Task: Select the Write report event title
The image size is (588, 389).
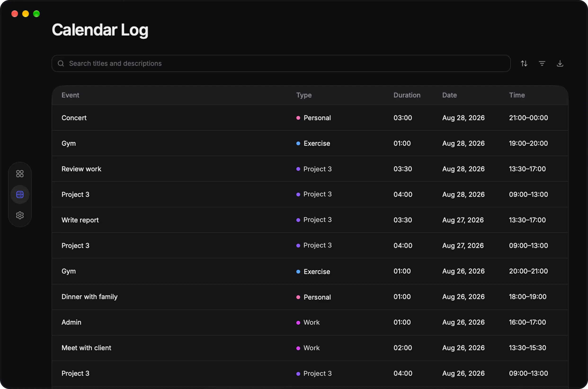Action: (80, 220)
